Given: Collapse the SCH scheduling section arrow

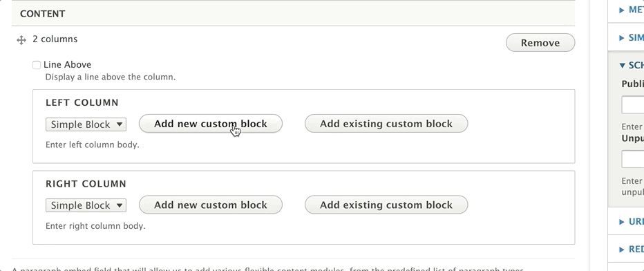Looking at the screenshot, I should (622, 65).
